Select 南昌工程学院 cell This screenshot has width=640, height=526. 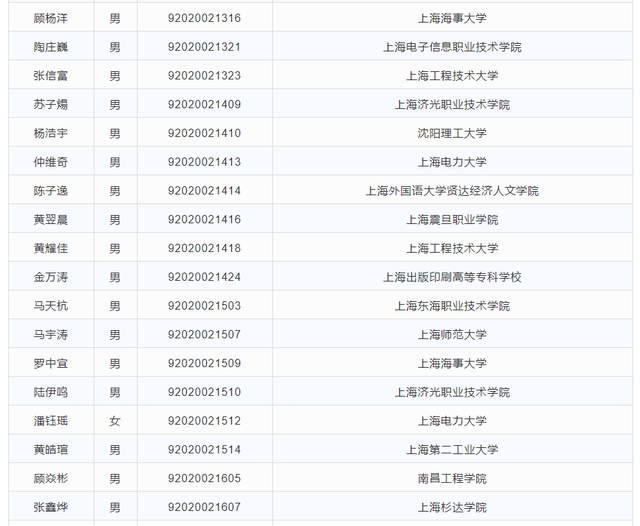pyautogui.click(x=452, y=479)
